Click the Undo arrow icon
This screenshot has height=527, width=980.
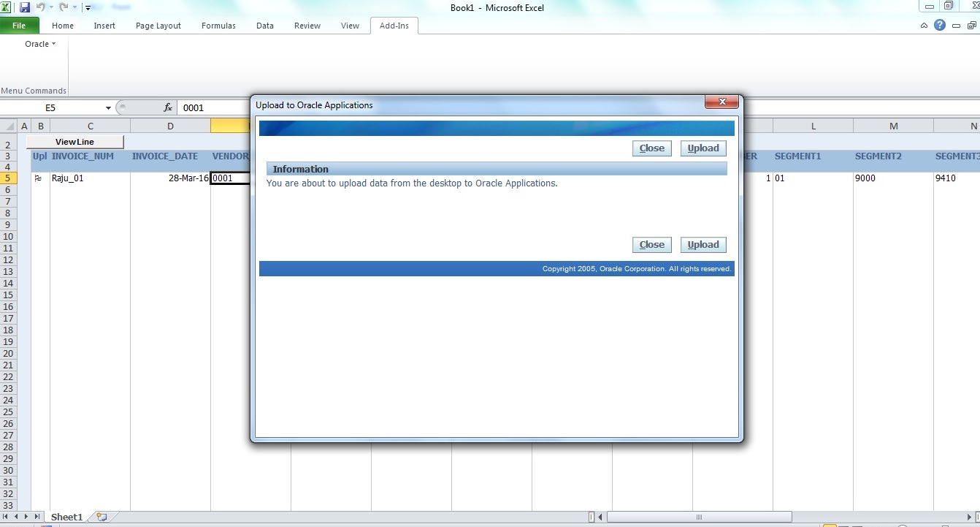coord(41,7)
